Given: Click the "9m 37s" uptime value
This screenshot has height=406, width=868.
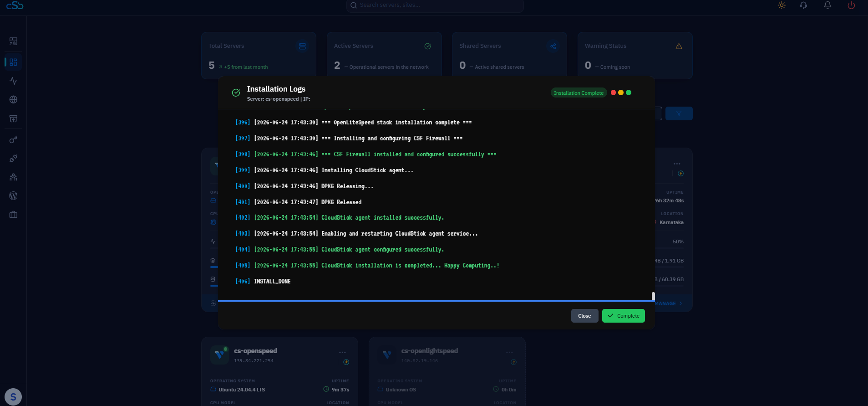Looking at the screenshot, I should click(340, 390).
